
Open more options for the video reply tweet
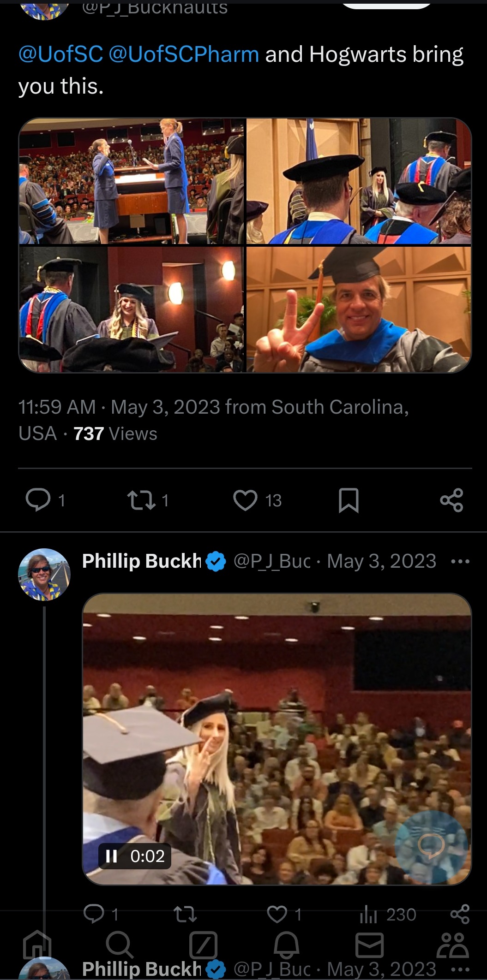point(460,562)
